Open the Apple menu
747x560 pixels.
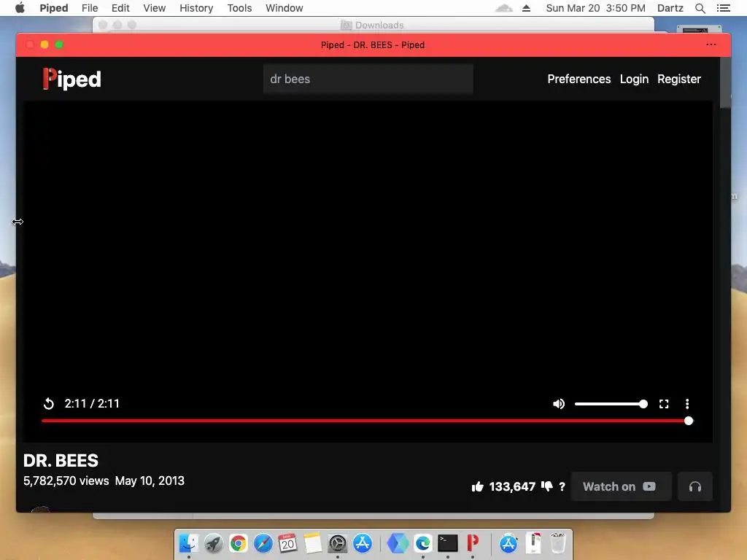coord(20,8)
